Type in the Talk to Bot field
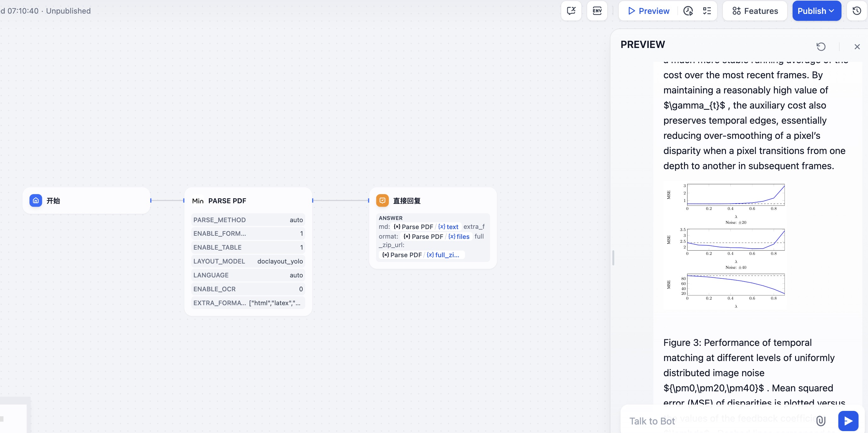The width and height of the screenshot is (868, 433). pos(708,421)
